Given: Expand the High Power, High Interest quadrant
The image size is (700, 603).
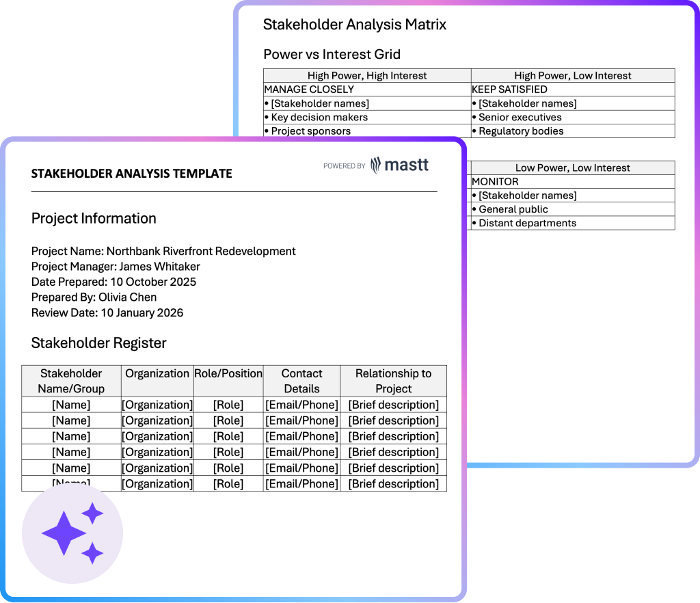Looking at the screenshot, I should 366,75.
